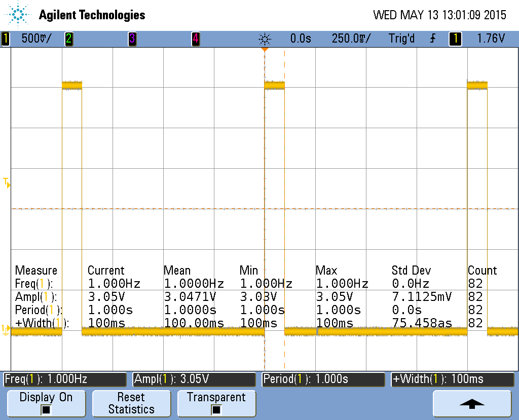Viewport: 519px width, 420px height.
Task: Click the Count column header
Action: pyautogui.click(x=483, y=271)
